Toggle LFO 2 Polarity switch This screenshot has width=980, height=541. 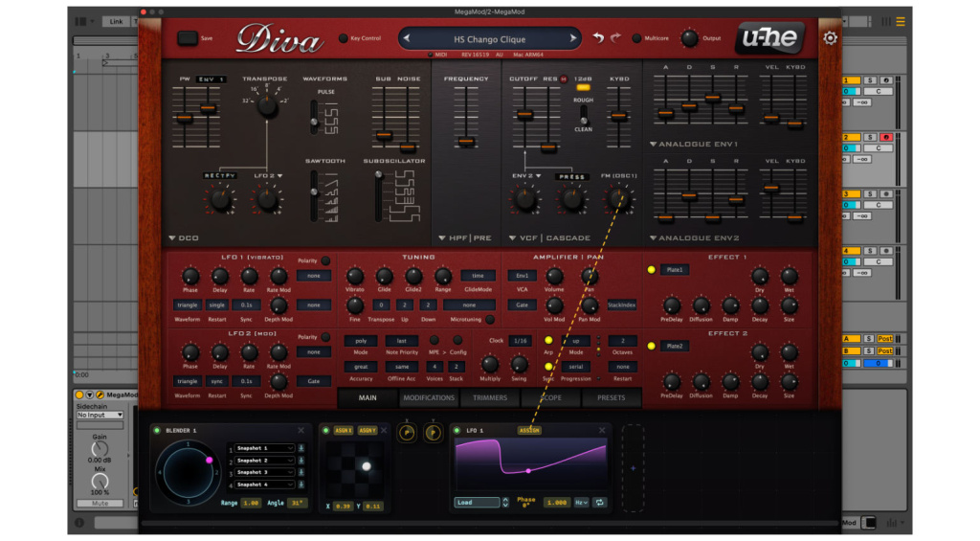tap(325, 337)
